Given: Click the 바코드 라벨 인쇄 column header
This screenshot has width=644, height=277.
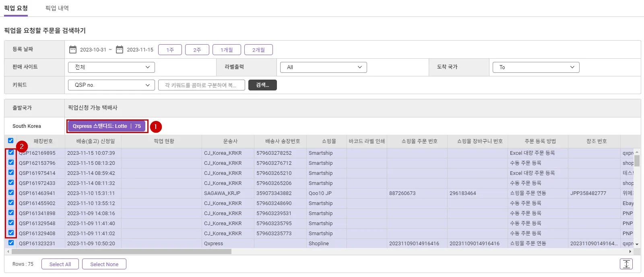Looking at the screenshot, I should coord(367,141).
